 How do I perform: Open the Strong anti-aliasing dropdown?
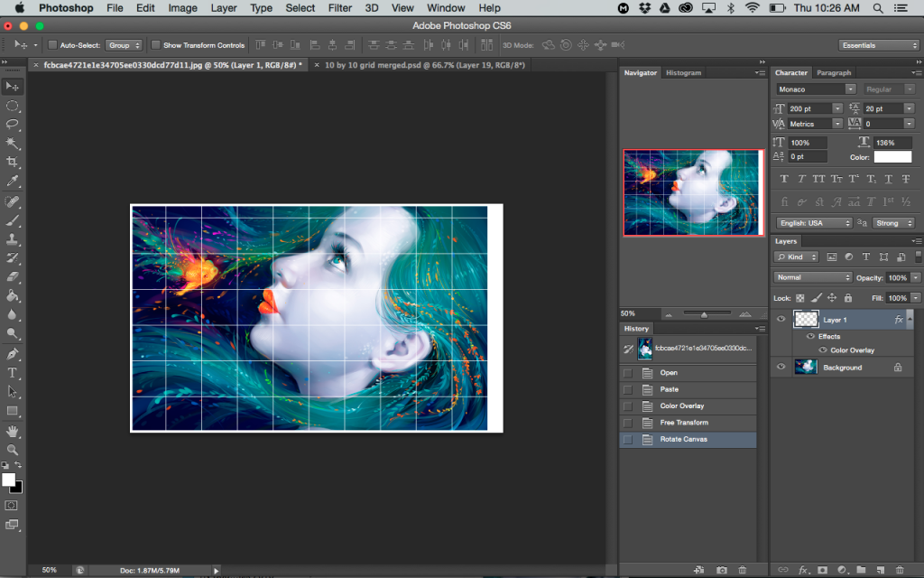(892, 223)
